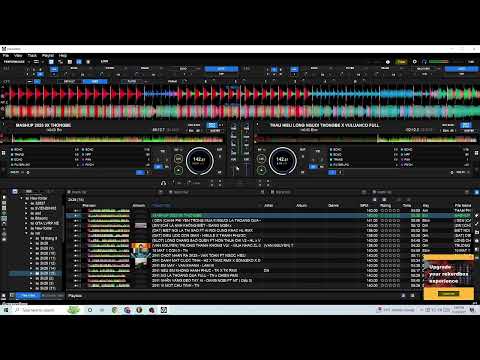Image resolution: width=480 pixels, height=360 pixels.
Task: Select the blue tab under the tree
Action: click(x=28, y=295)
